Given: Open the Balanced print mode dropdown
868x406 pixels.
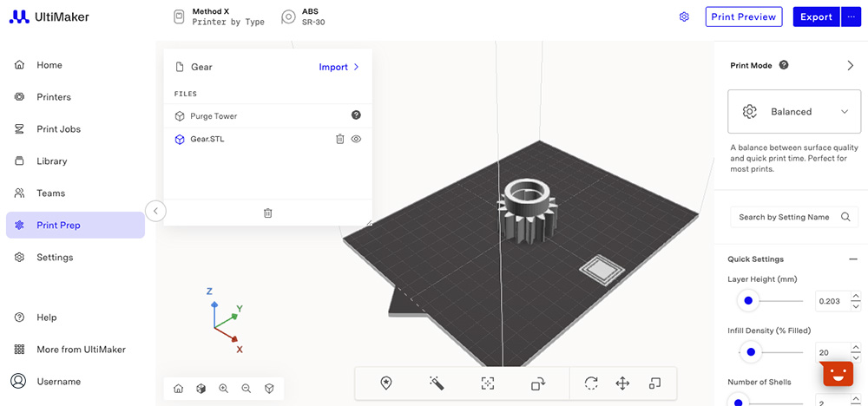Looking at the screenshot, I should pos(794,111).
